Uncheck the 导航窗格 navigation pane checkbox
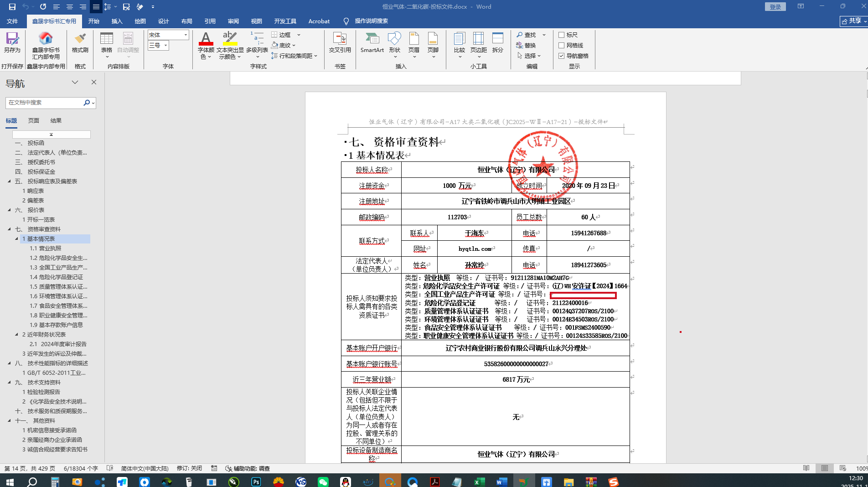This screenshot has height=487, width=868. (x=562, y=56)
